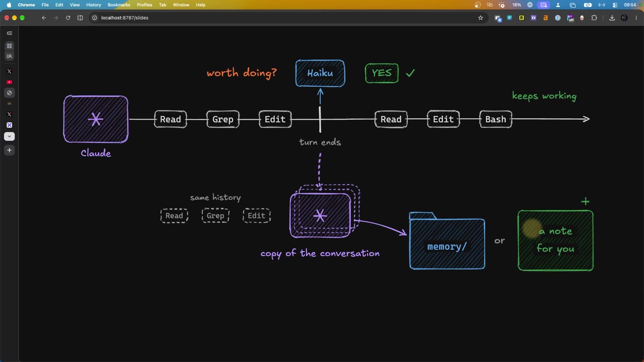Screen dimensions: 644x362
Task: Click the yellow R extension icon
Action: [x=521, y=18]
